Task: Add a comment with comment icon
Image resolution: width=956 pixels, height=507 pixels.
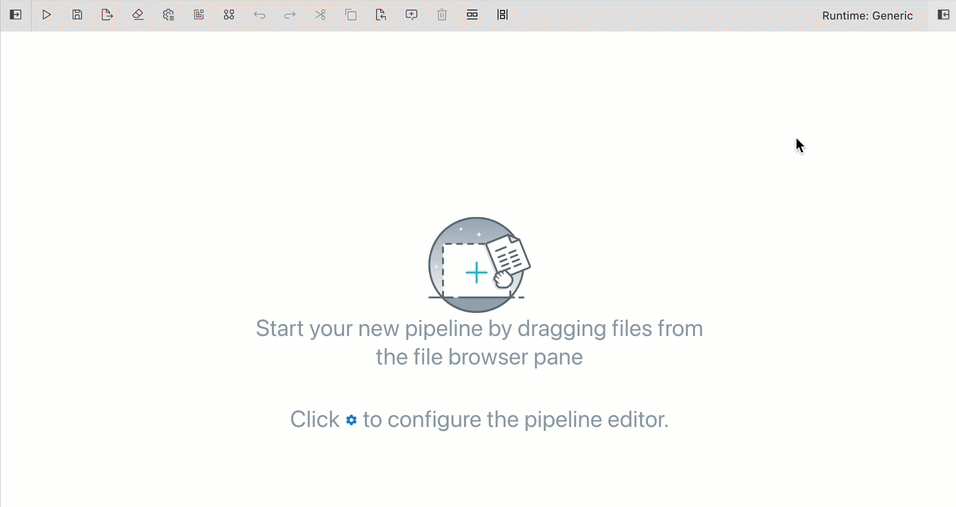Action: click(412, 15)
